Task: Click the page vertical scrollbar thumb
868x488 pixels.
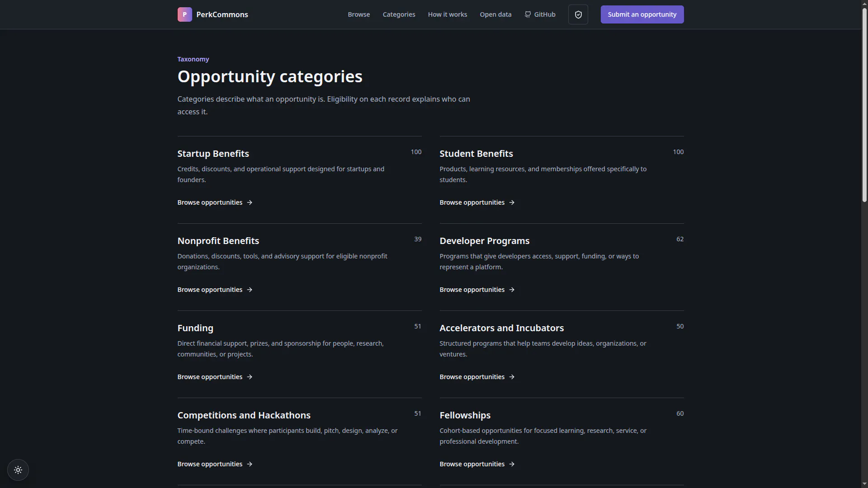Action: pyautogui.click(x=864, y=105)
